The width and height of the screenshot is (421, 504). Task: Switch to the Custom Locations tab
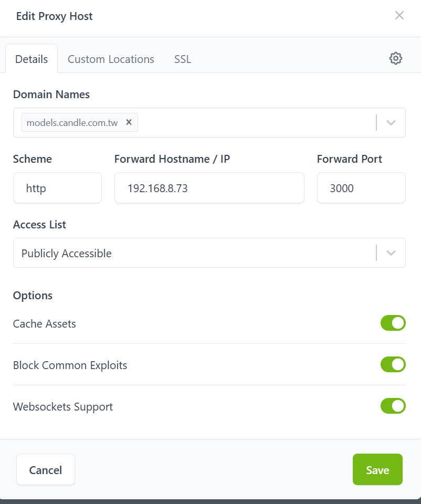(x=111, y=59)
